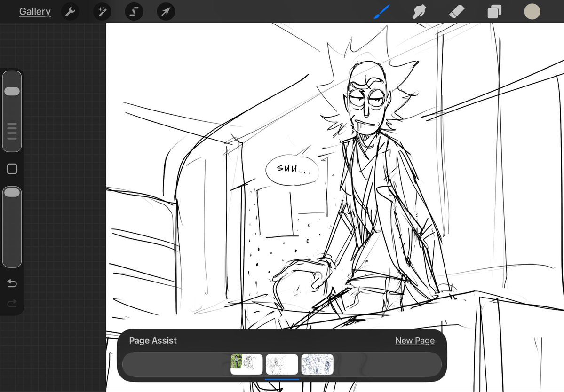
Task: Return to the Gallery
Action: (35, 11)
